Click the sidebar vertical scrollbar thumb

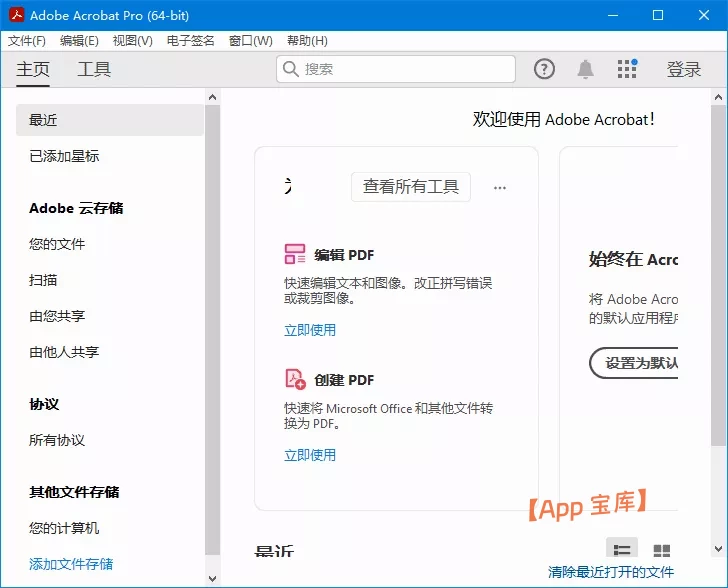[x=213, y=330]
